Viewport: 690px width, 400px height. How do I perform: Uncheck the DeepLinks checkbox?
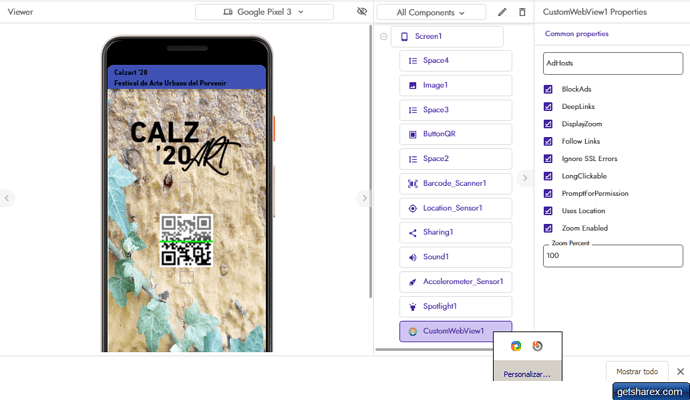click(x=548, y=106)
